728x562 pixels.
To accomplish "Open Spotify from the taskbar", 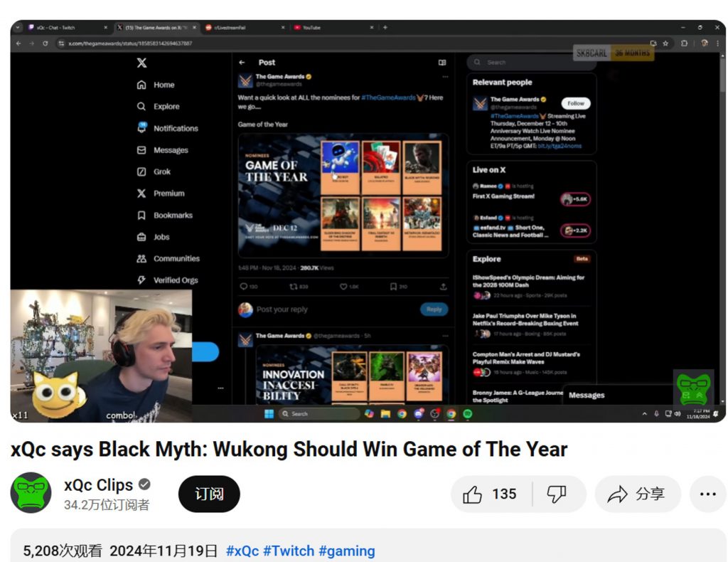I will pyautogui.click(x=468, y=413).
